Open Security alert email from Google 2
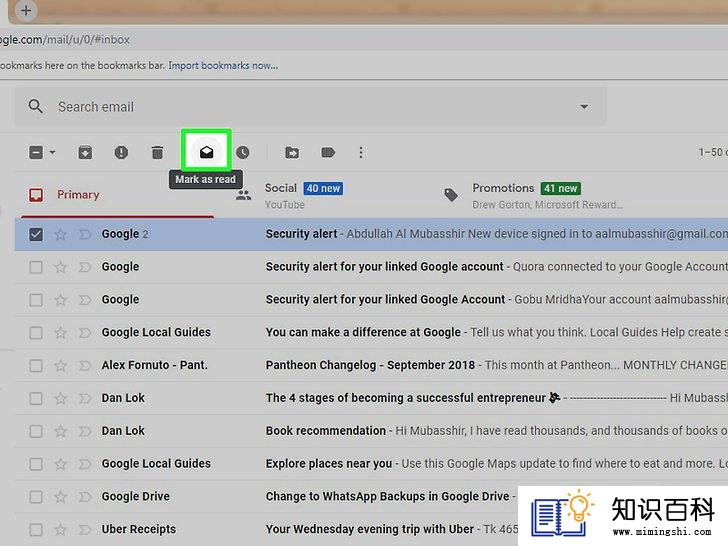Viewport: 728px width, 546px height. coord(371,234)
